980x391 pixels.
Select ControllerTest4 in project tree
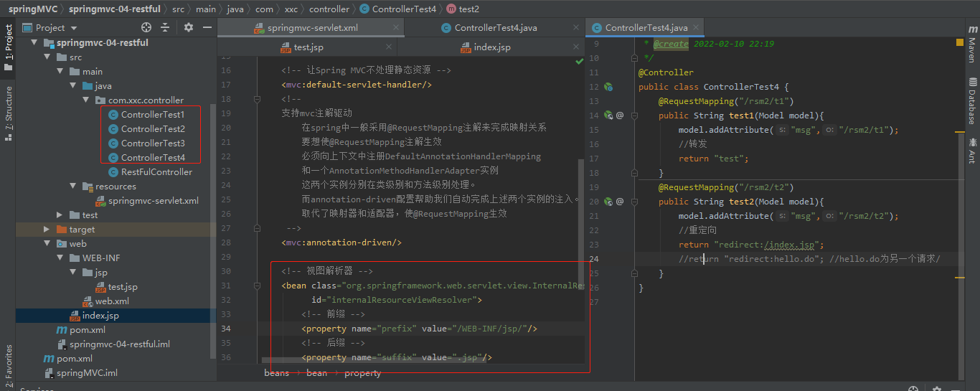click(x=146, y=158)
